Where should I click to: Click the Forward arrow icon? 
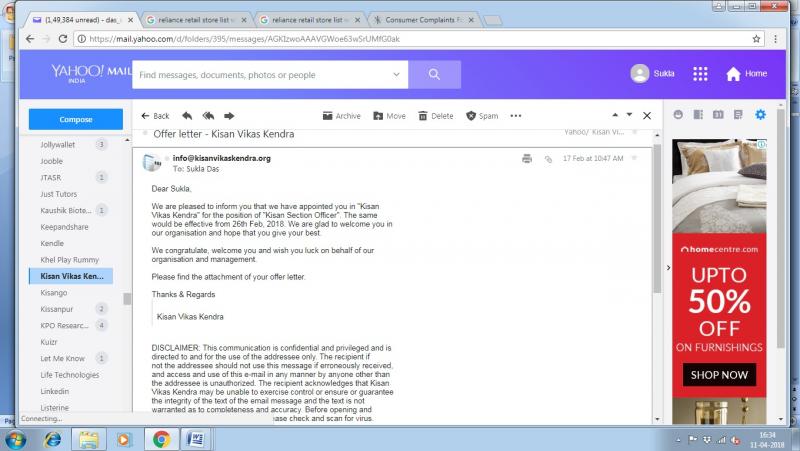coord(229,115)
